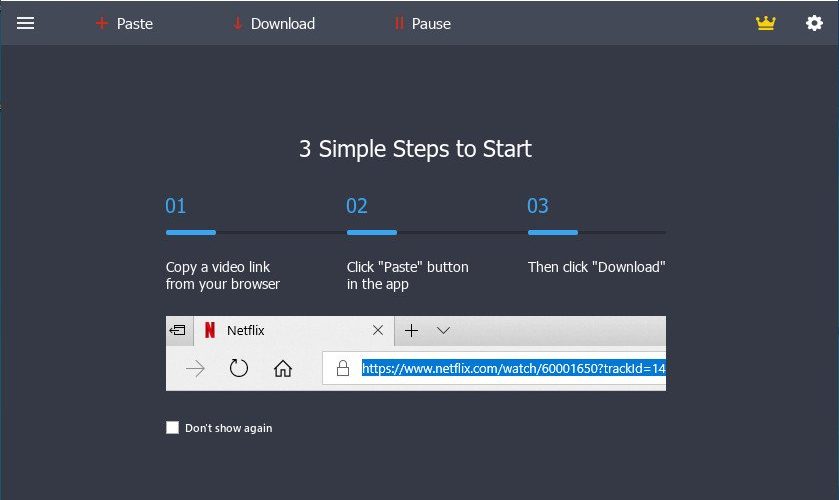This screenshot has width=839, height=500.
Task: Click the Paste button label
Action: pos(135,24)
